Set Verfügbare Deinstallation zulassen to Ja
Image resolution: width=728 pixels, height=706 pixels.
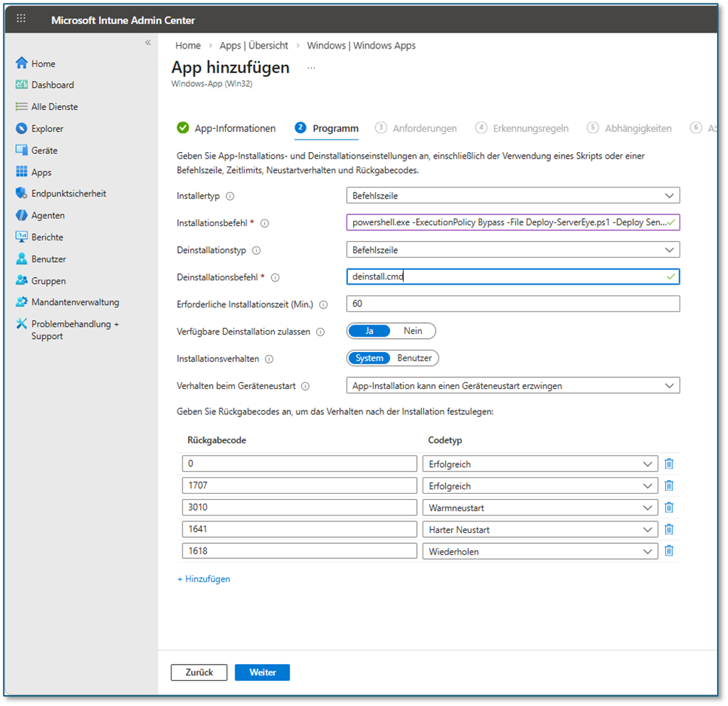tap(370, 331)
